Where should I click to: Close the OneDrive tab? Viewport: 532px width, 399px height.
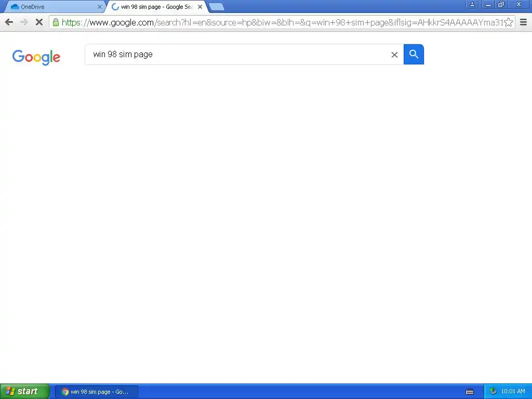pyautogui.click(x=100, y=7)
